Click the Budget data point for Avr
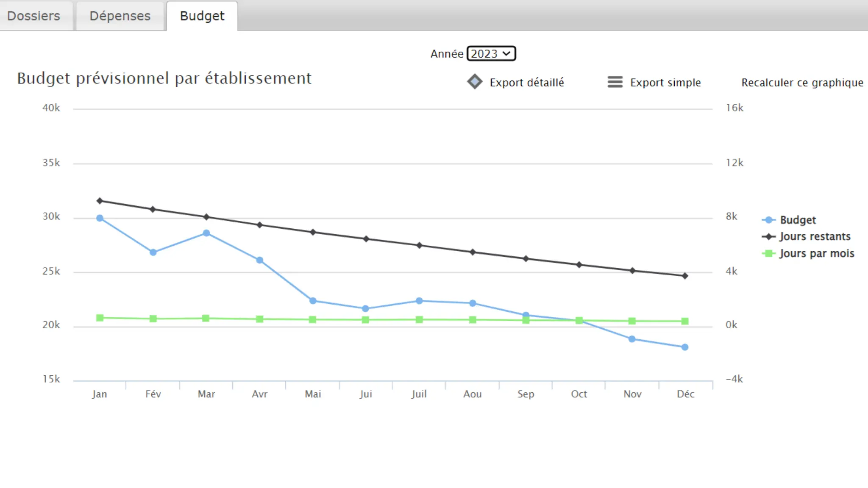Screen dimensions: 868x488 [259, 260]
